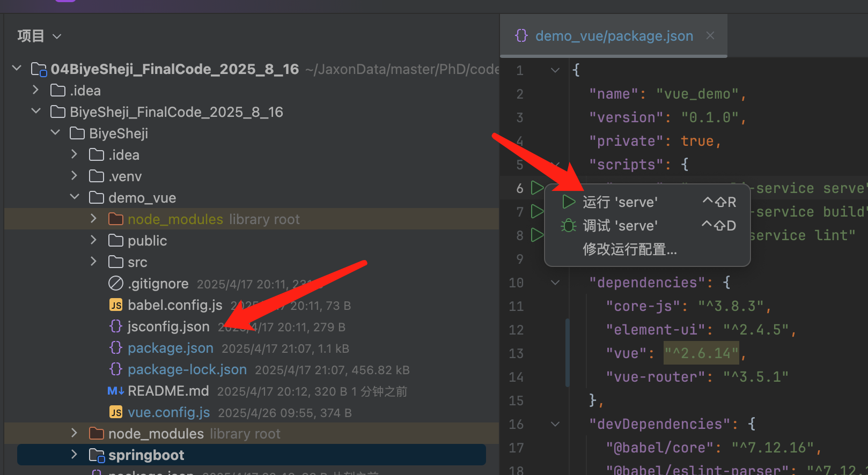The width and height of the screenshot is (868, 475).
Task: Click "private" key on line 4
Action: coord(627,141)
